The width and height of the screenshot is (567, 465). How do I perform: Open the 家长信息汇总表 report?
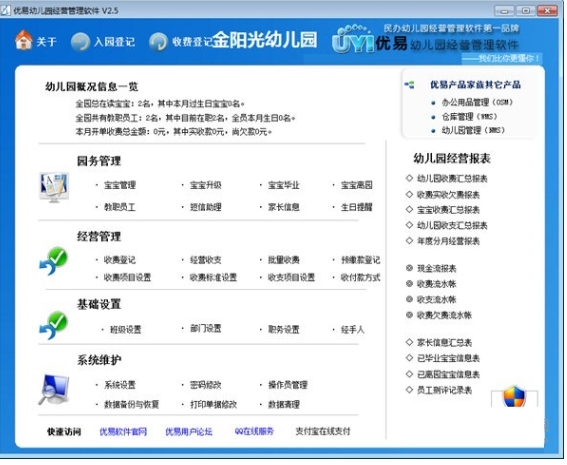coord(444,342)
